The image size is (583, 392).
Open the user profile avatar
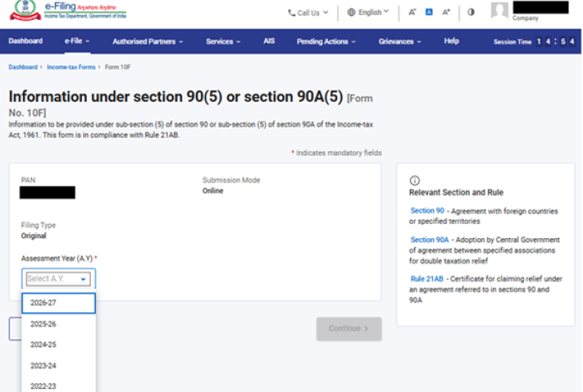coord(499,10)
